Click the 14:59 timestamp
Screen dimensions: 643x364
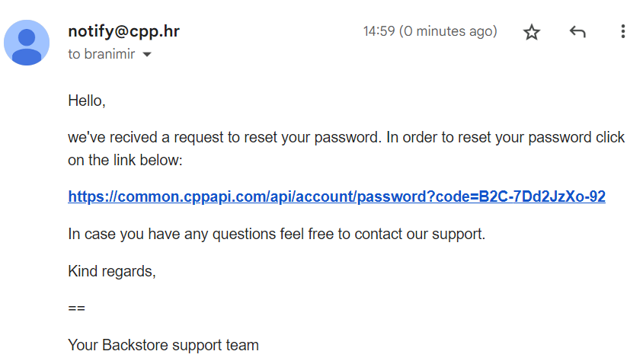click(x=379, y=31)
